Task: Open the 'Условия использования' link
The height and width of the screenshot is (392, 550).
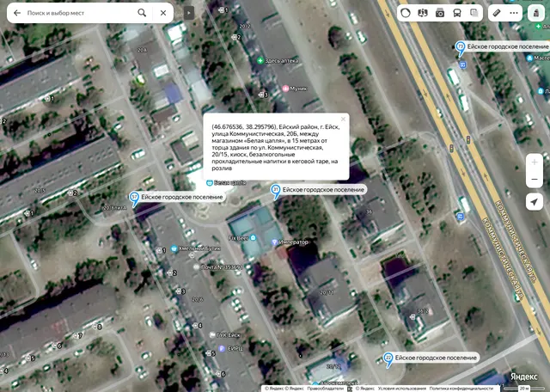Action: coord(401,389)
